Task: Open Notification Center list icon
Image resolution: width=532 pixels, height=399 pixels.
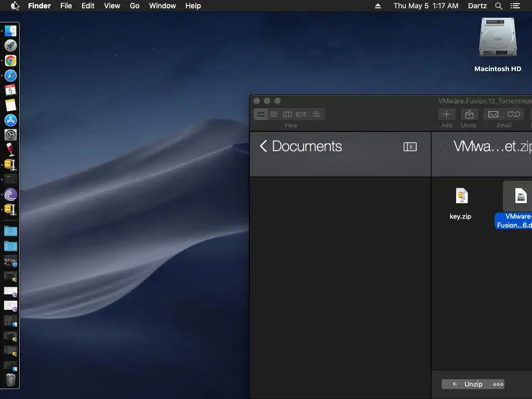Action: (x=515, y=6)
